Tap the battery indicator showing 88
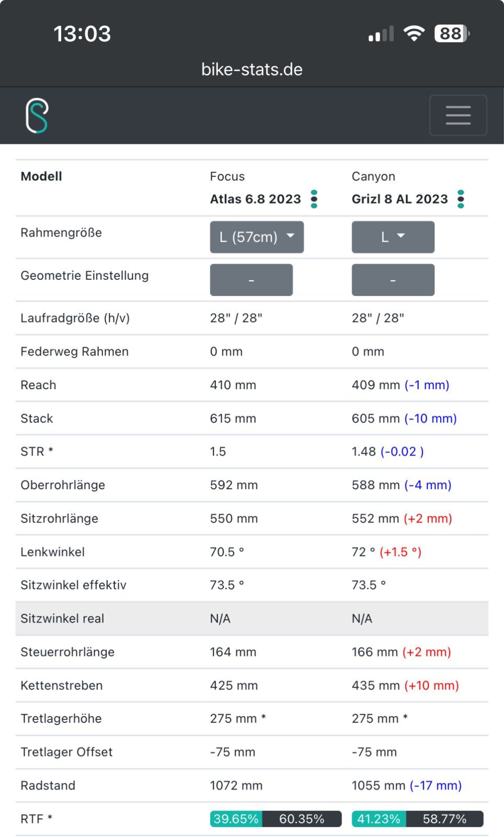The image size is (504, 837). tap(451, 34)
